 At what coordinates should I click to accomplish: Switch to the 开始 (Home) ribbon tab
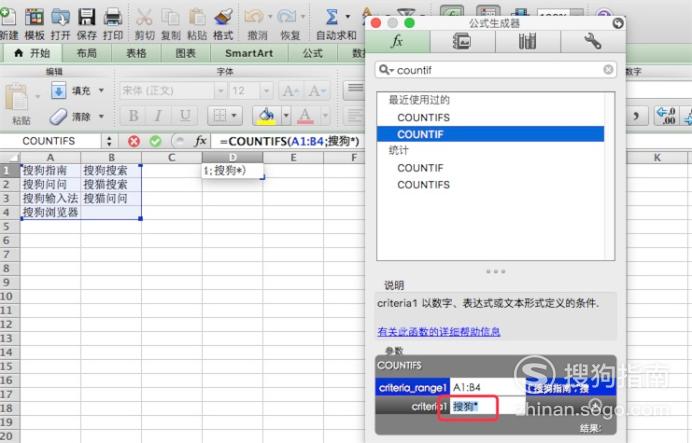[x=32, y=53]
